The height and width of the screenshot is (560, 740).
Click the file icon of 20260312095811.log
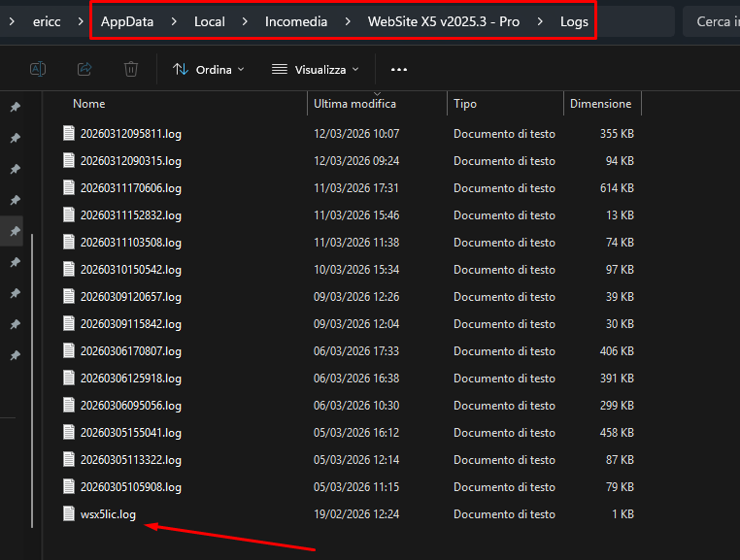tap(69, 133)
